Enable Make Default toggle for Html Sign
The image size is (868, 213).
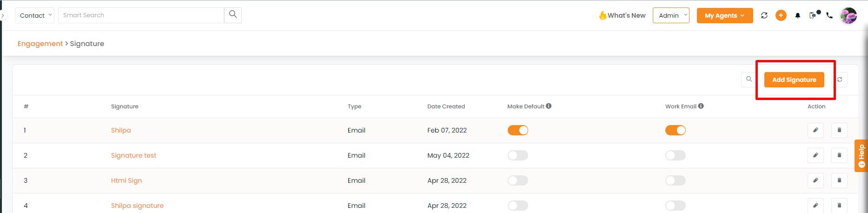[517, 180]
